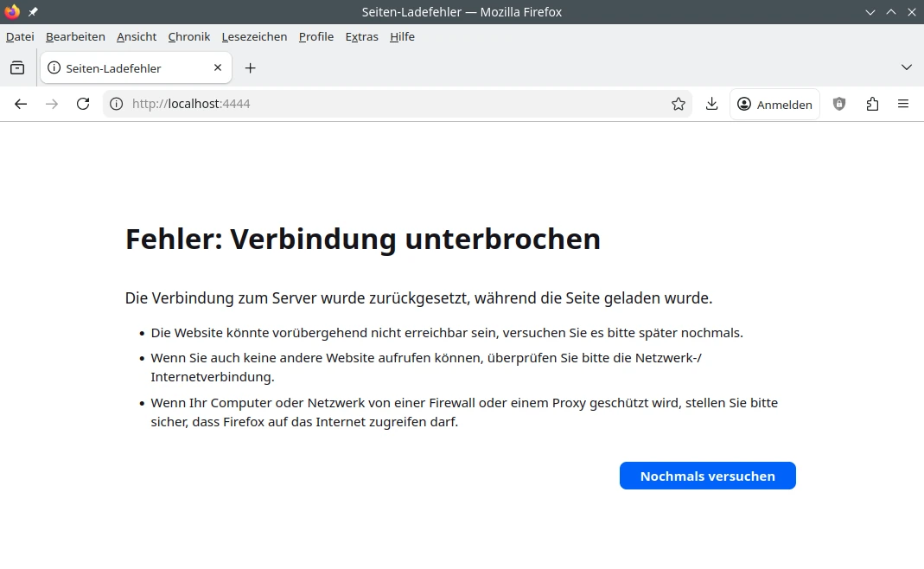Open the Datei menu

(20, 36)
